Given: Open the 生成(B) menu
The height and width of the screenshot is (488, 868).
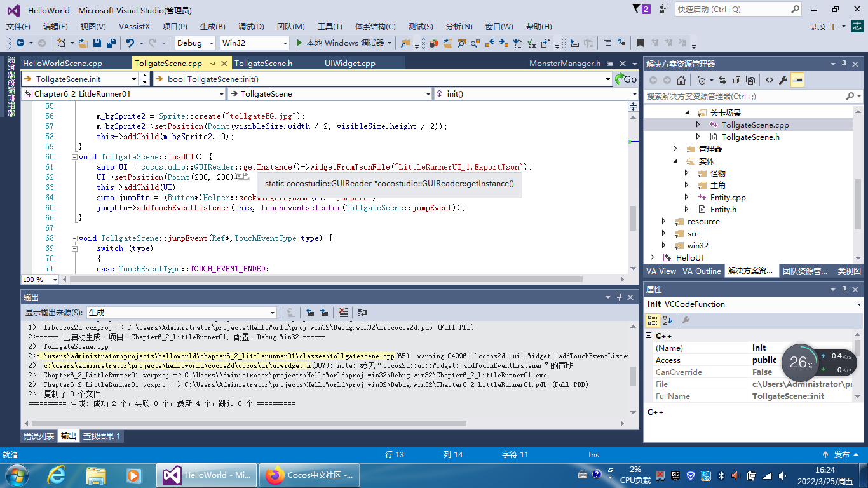Looking at the screenshot, I should (x=212, y=27).
